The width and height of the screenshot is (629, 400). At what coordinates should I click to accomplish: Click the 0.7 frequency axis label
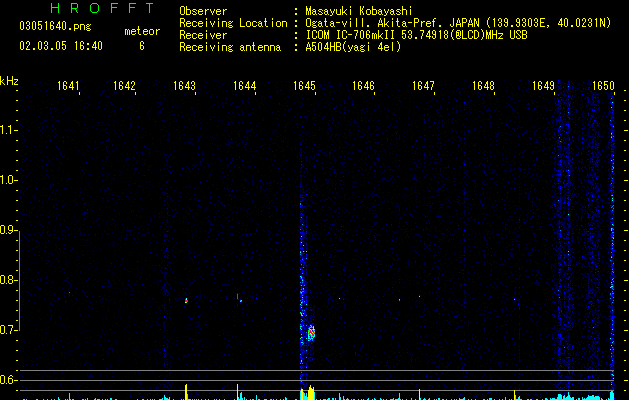[x=8, y=330]
